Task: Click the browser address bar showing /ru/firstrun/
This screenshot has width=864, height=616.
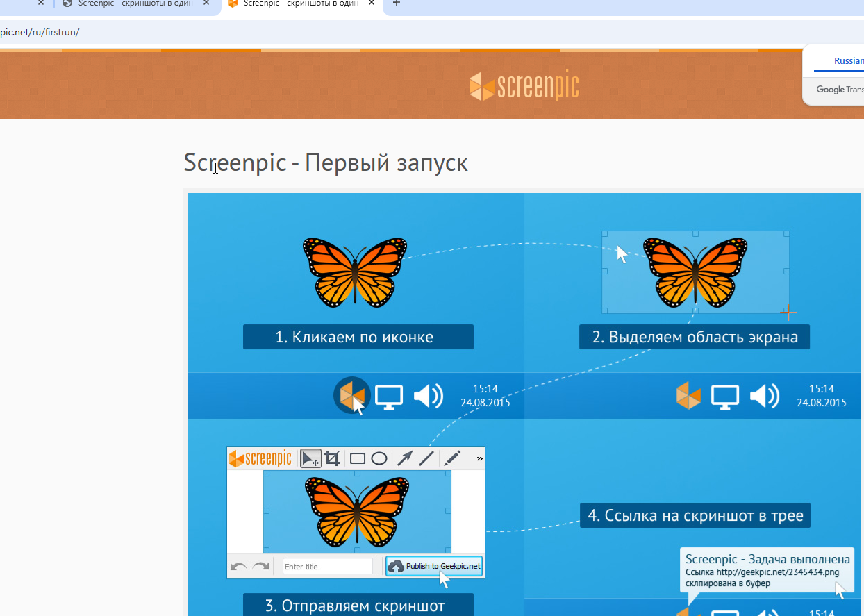Action: tap(432, 33)
